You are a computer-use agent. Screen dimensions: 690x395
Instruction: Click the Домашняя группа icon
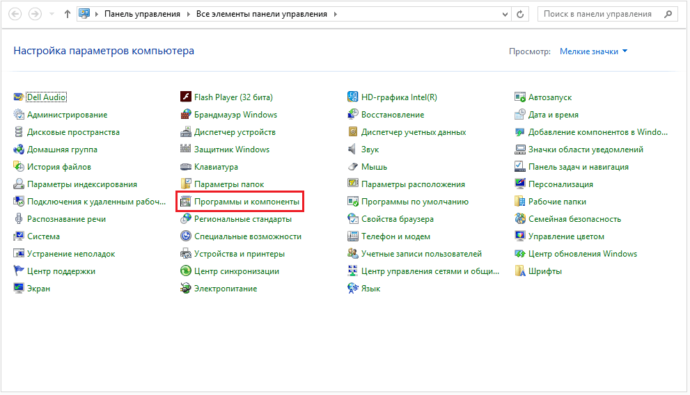pos(18,149)
